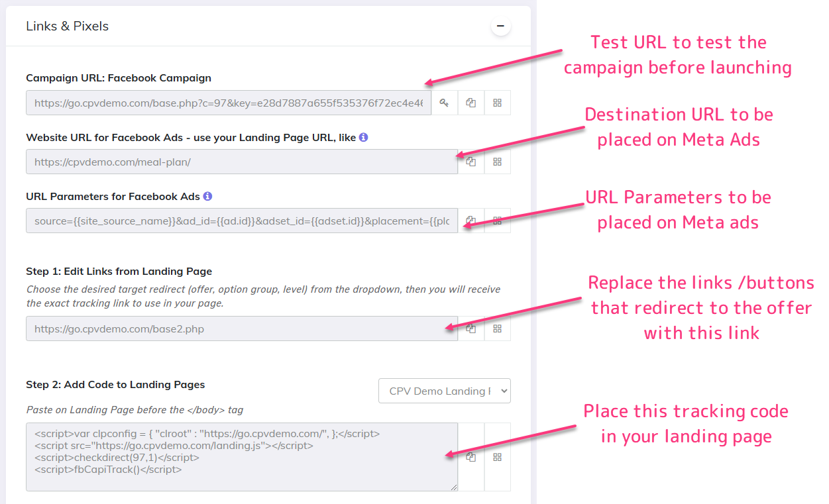Show QR code for Website URL
Screen dimensions: 829x504
(498, 162)
